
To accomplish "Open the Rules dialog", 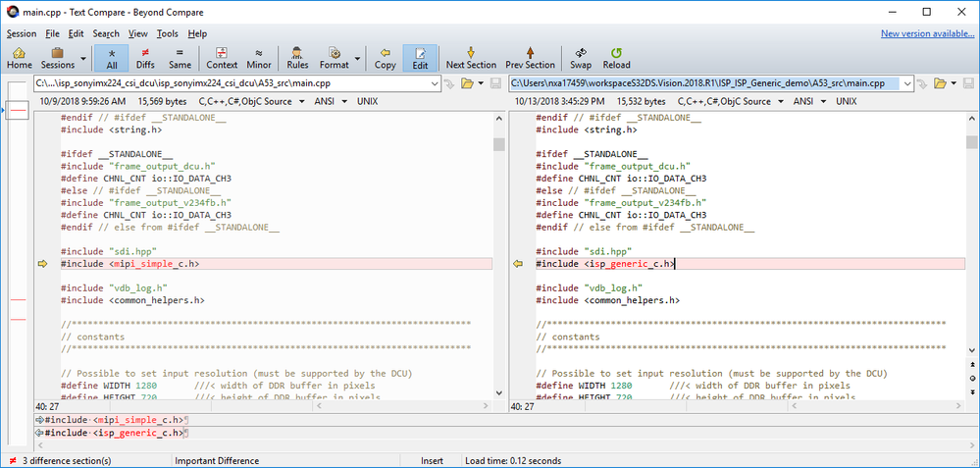I will click(x=297, y=58).
